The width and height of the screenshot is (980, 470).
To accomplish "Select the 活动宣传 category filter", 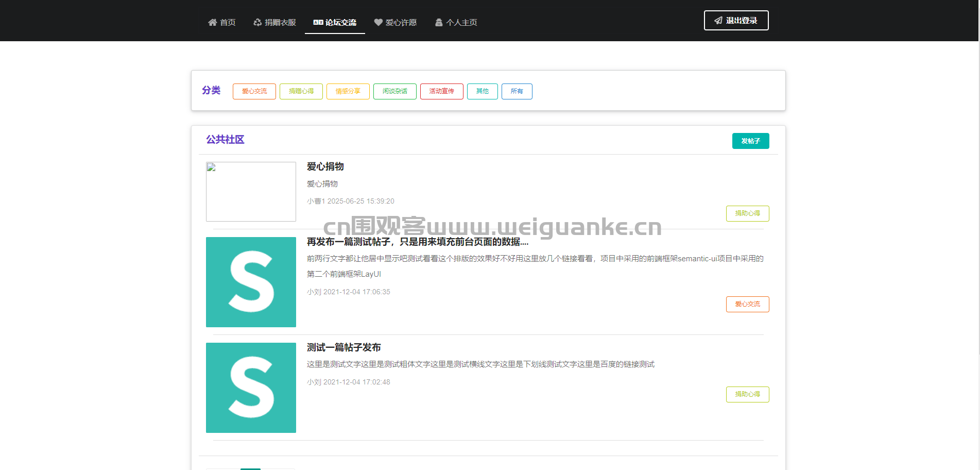I will (441, 91).
